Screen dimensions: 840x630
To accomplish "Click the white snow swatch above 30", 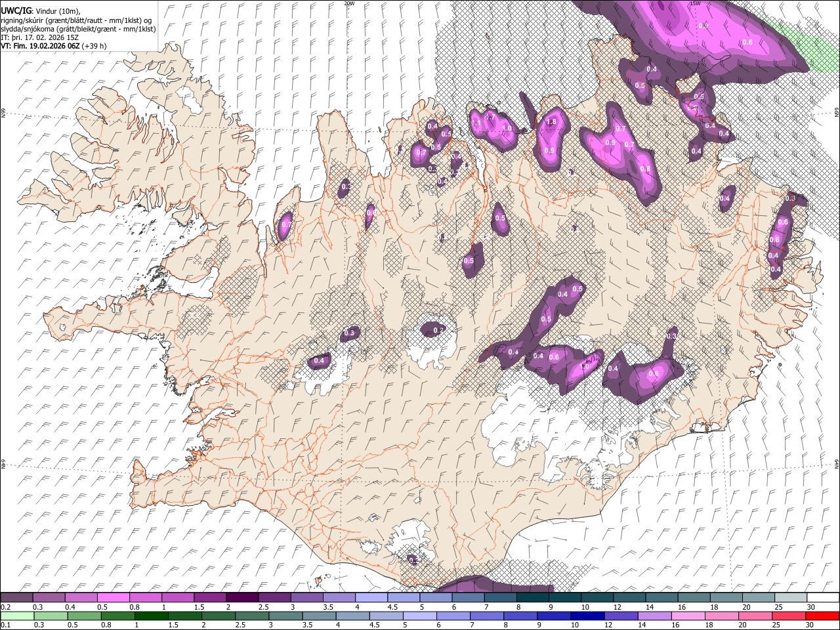I will (x=822, y=598).
